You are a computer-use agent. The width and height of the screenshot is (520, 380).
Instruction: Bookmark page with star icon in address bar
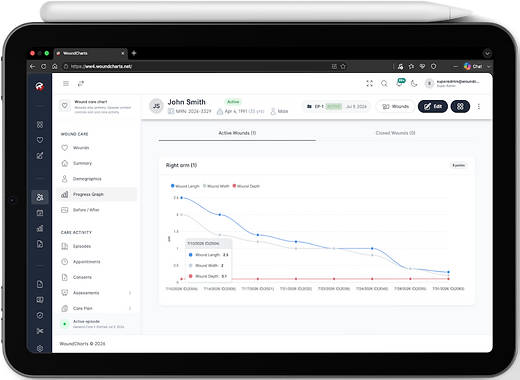343,66
